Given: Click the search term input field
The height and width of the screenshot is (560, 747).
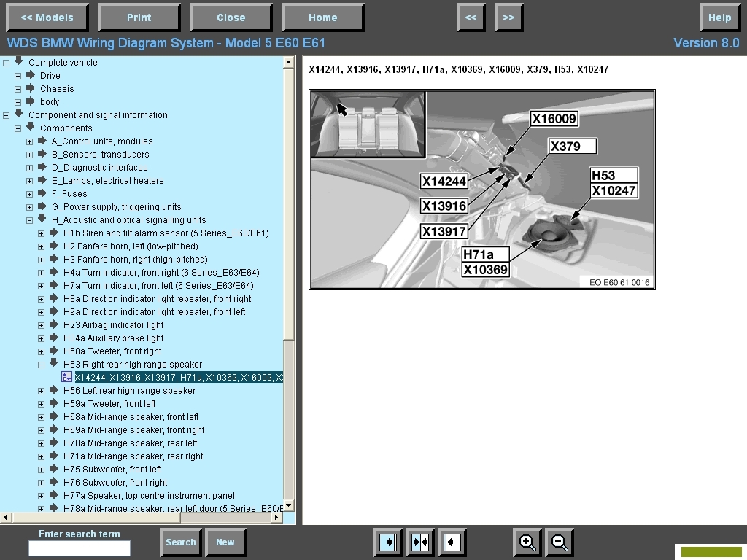Looking at the screenshot, I should click(x=80, y=548).
